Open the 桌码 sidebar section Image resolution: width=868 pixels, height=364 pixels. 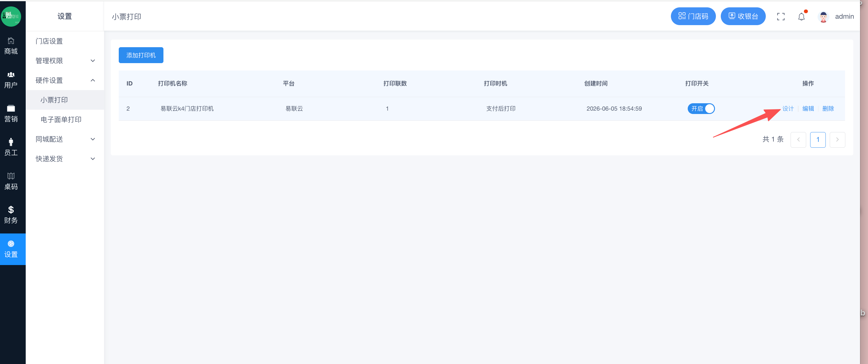[x=11, y=181]
